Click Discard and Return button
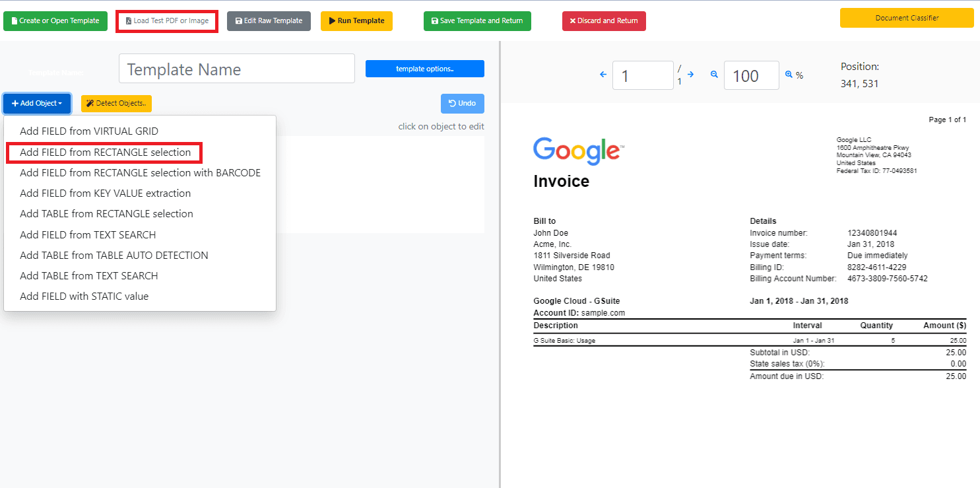The image size is (980, 488). point(604,21)
